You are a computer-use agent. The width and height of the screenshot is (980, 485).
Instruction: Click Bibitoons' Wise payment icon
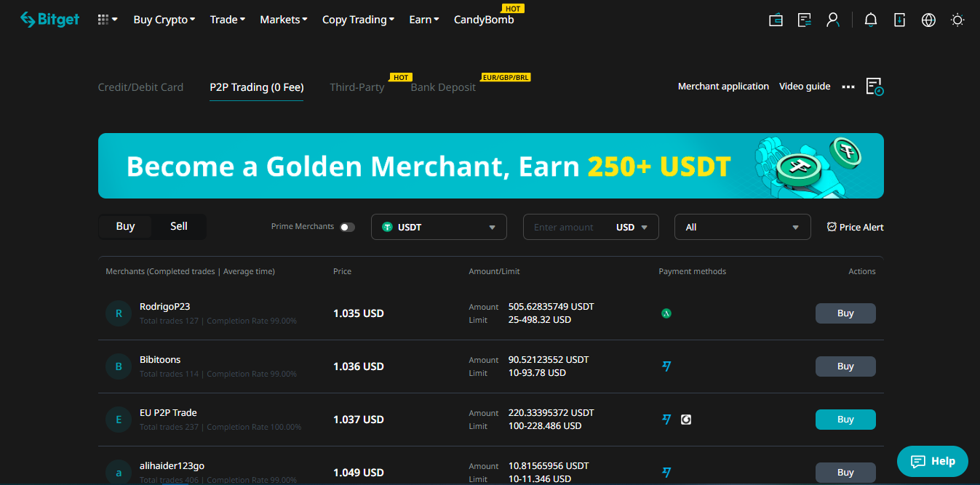click(666, 366)
